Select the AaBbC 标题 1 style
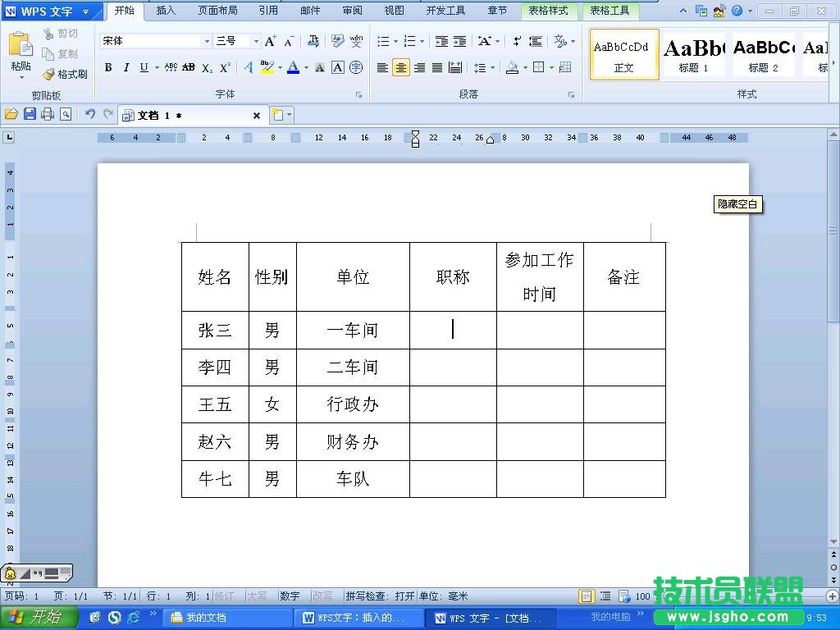 click(694, 53)
